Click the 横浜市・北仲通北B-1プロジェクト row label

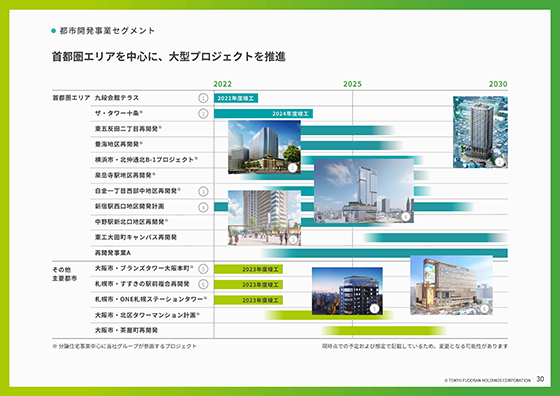click(x=146, y=160)
